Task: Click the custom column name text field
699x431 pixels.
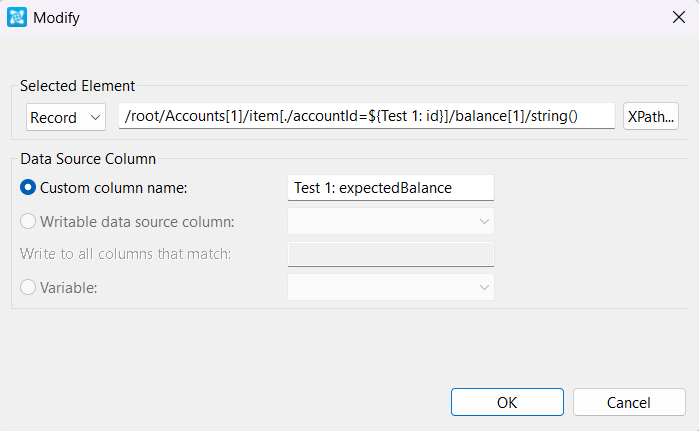Action: pos(390,187)
